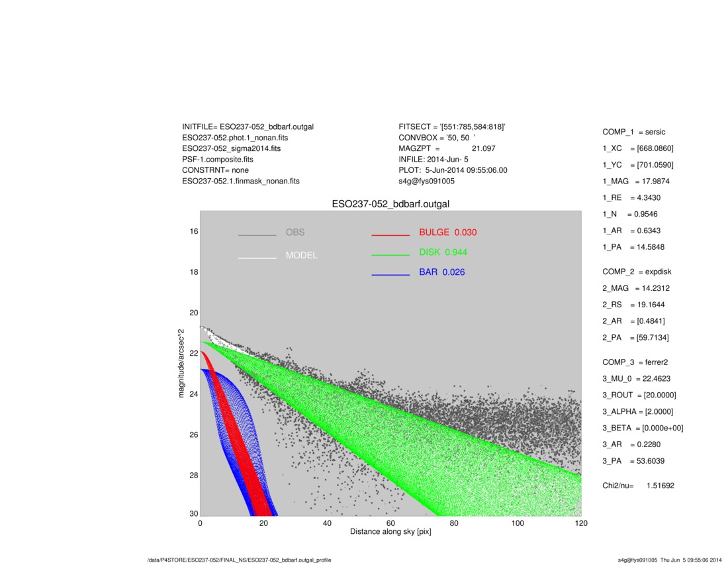Select the 3_BETA = [0.000e+00] value
This screenshot has width=728, height=563.
coord(643,428)
